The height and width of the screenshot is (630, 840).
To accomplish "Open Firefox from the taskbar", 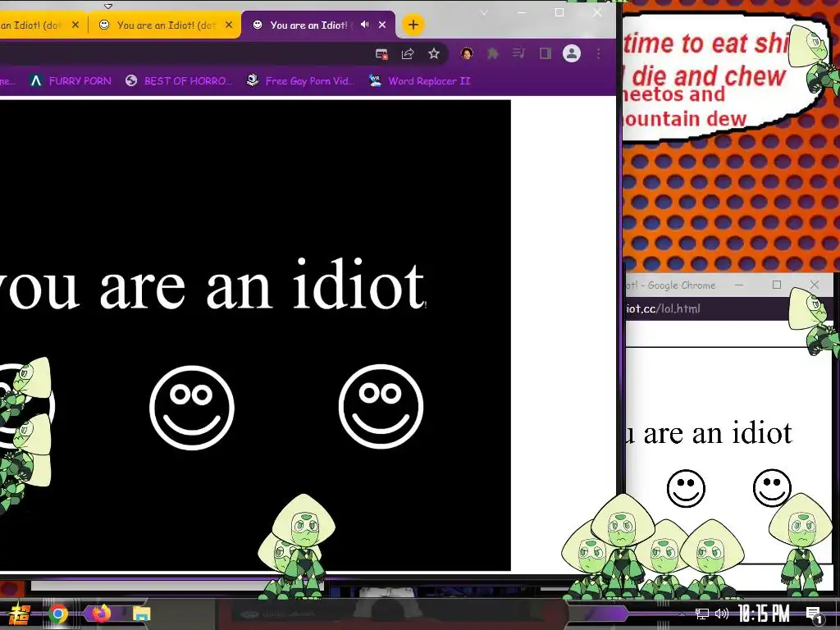I will (101, 613).
